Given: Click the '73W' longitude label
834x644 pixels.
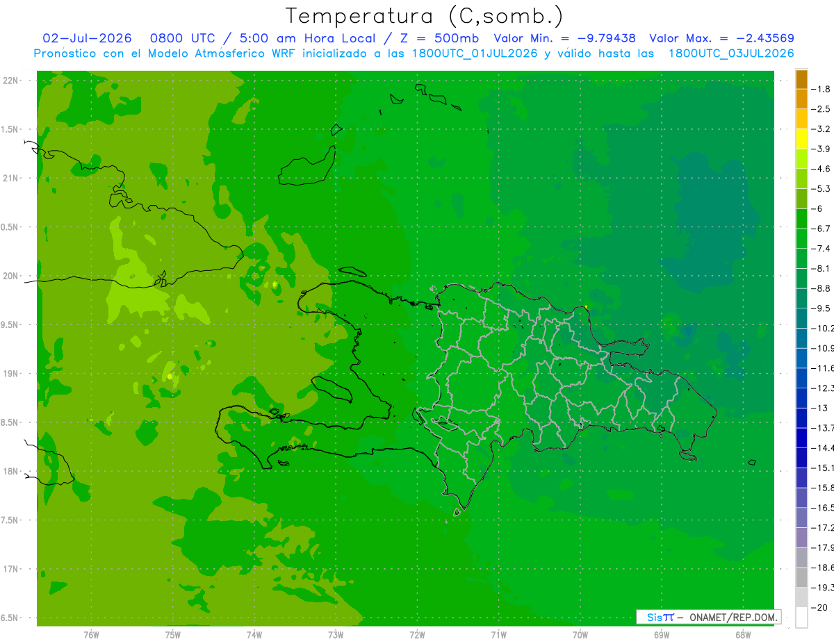Looking at the screenshot, I should point(336,634).
